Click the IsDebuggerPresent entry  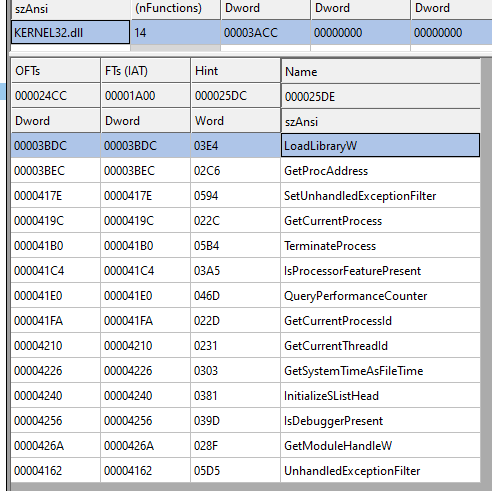[333, 421]
